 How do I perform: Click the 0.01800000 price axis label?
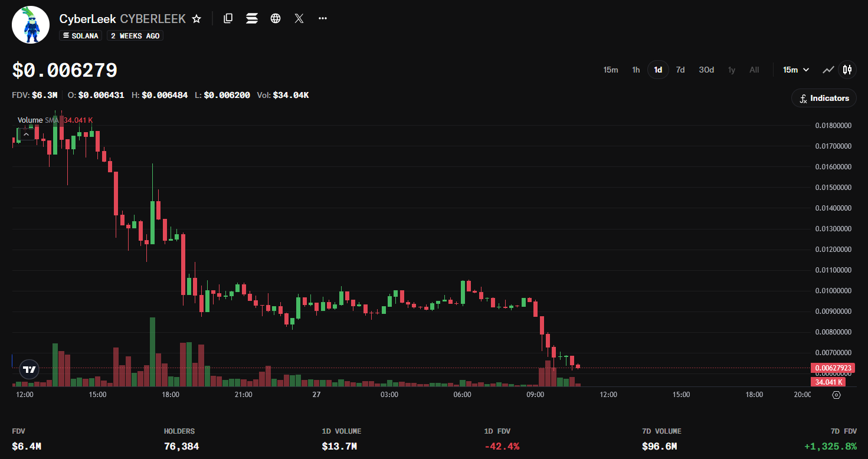[834, 125]
